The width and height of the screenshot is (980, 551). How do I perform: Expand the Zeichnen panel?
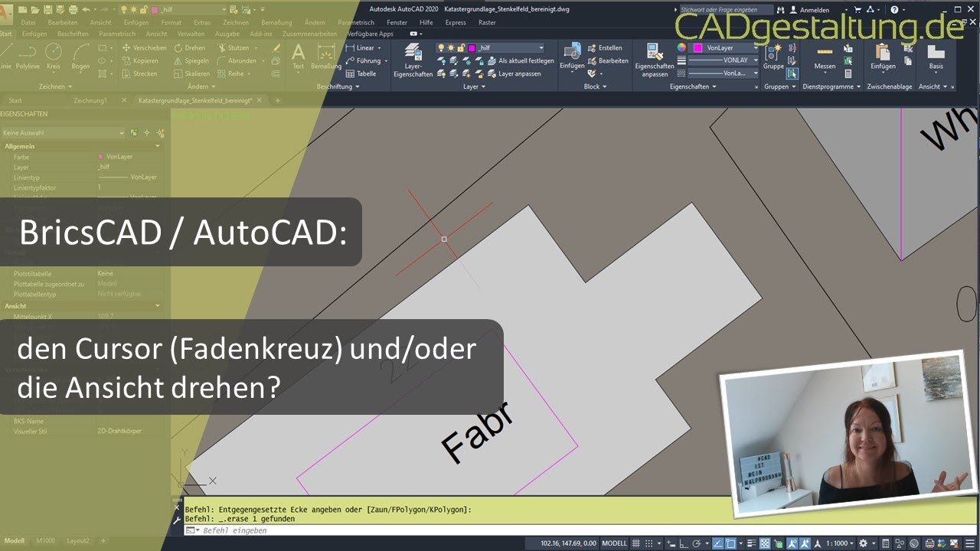[x=56, y=86]
